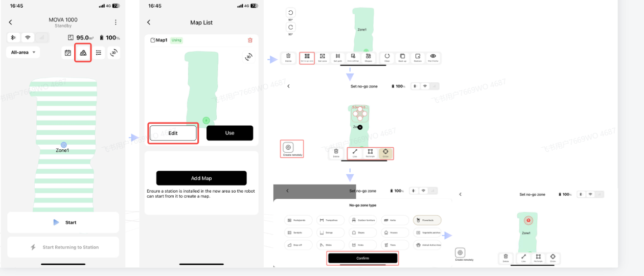
Task: Select Line next to highlighted Rectangle/Circle group
Action: tap(355, 153)
